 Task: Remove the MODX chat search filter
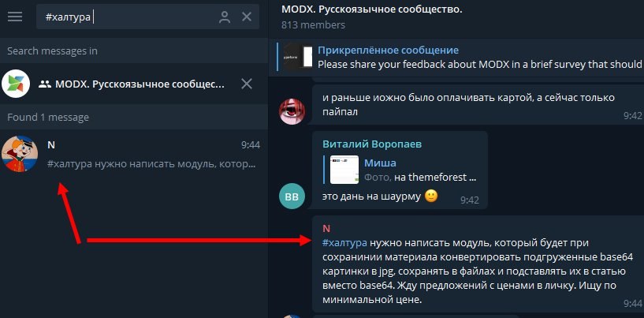(247, 84)
